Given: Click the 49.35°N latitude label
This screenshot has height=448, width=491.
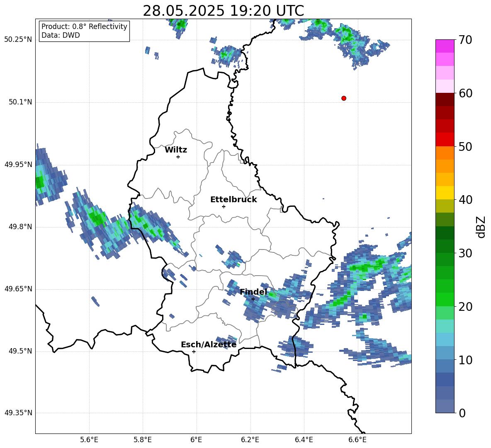Looking at the screenshot, I should (x=18, y=413).
